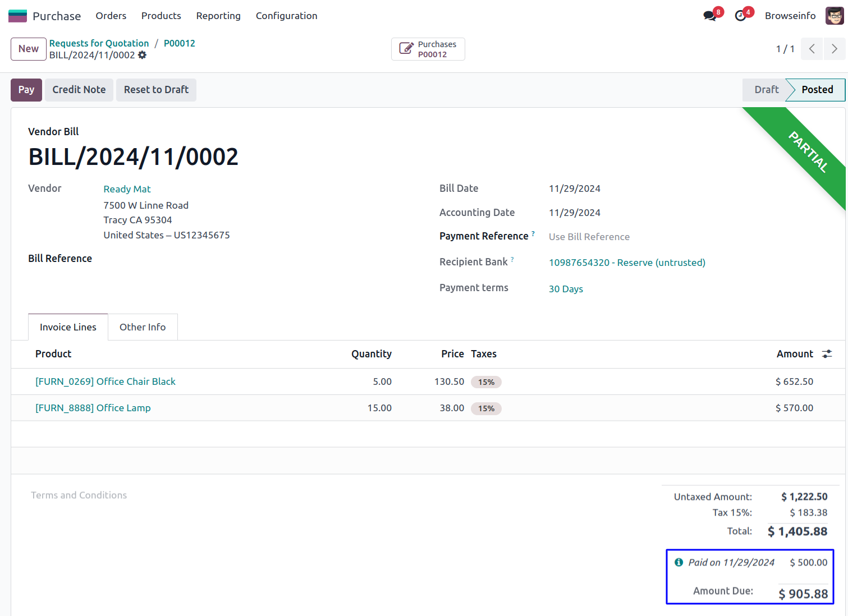The height and width of the screenshot is (616, 848).
Task: Select the Invoice Lines tab
Action: pos(68,327)
